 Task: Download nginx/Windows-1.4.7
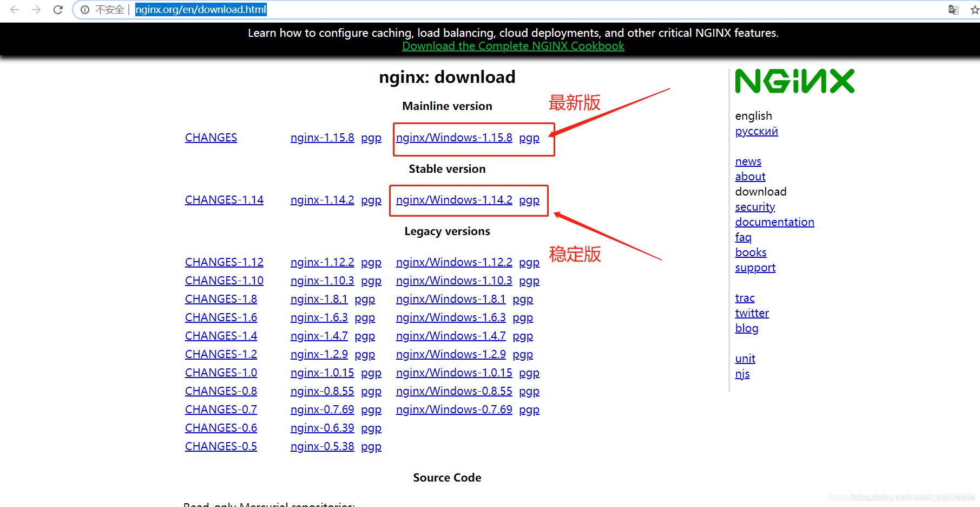(x=451, y=336)
